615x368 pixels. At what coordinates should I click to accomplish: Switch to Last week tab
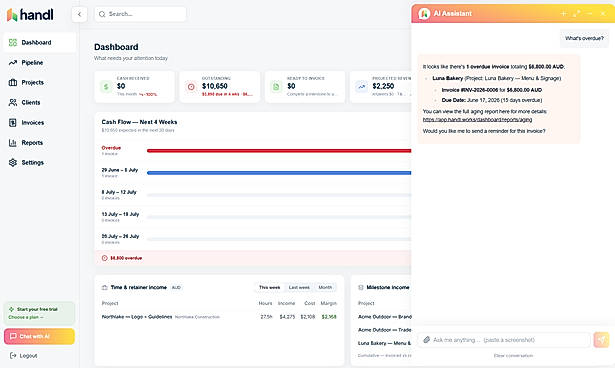pyautogui.click(x=299, y=287)
